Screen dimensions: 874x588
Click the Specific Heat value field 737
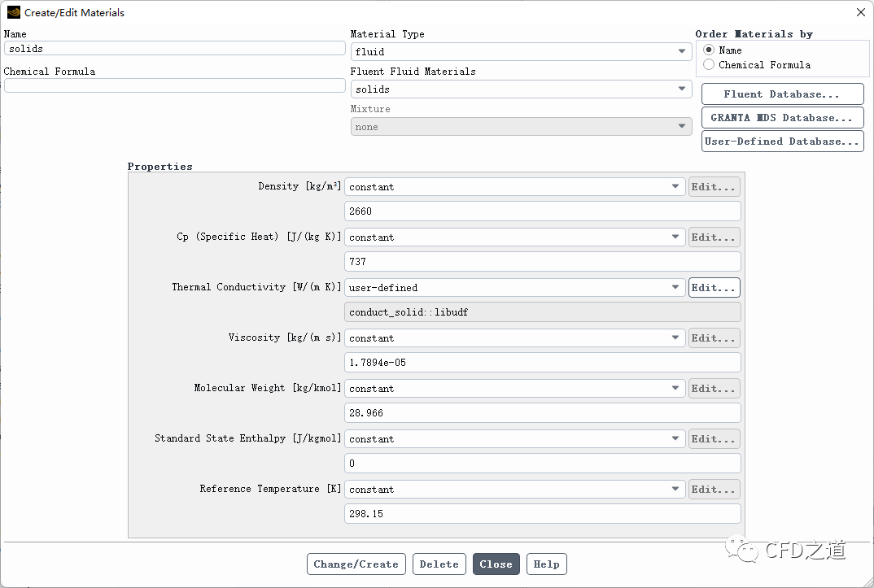(x=542, y=262)
